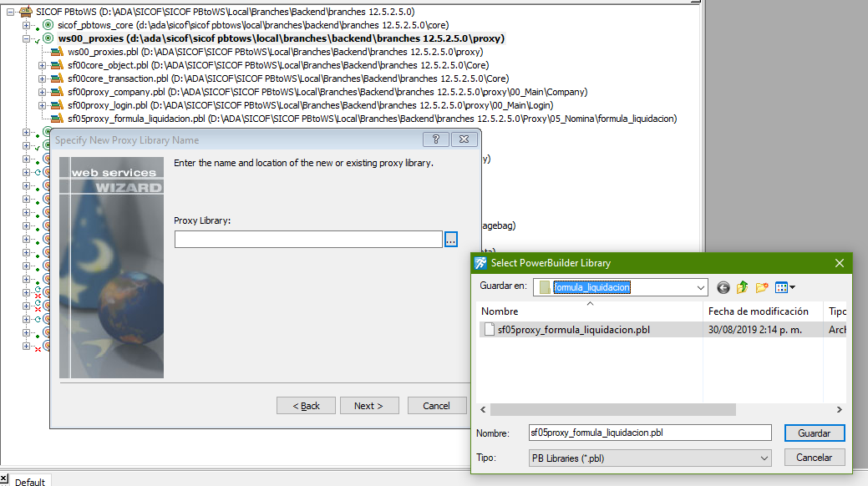
Task: Go back to the previous folder in file dialog
Action: pyautogui.click(x=723, y=287)
